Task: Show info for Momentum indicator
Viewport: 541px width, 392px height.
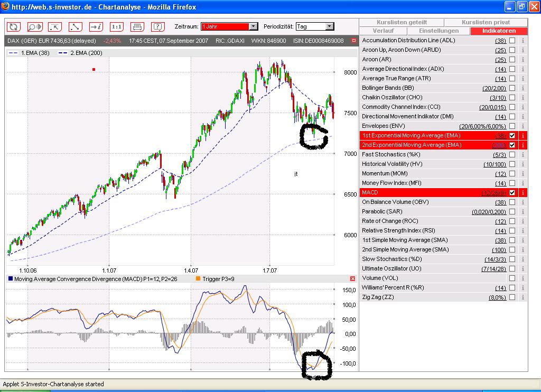Action: tap(523, 174)
